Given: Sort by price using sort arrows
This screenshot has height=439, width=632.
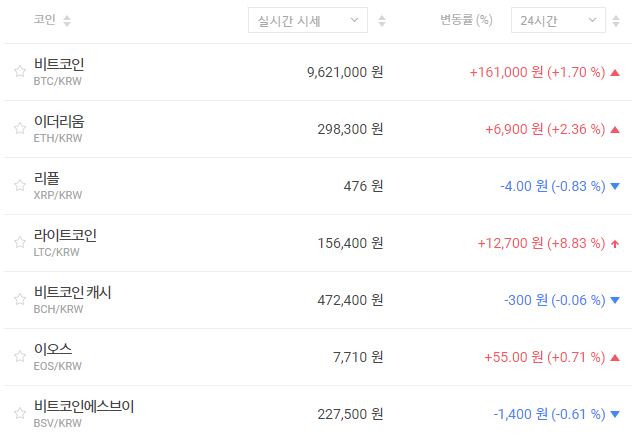Looking at the screenshot, I should click(382, 20).
